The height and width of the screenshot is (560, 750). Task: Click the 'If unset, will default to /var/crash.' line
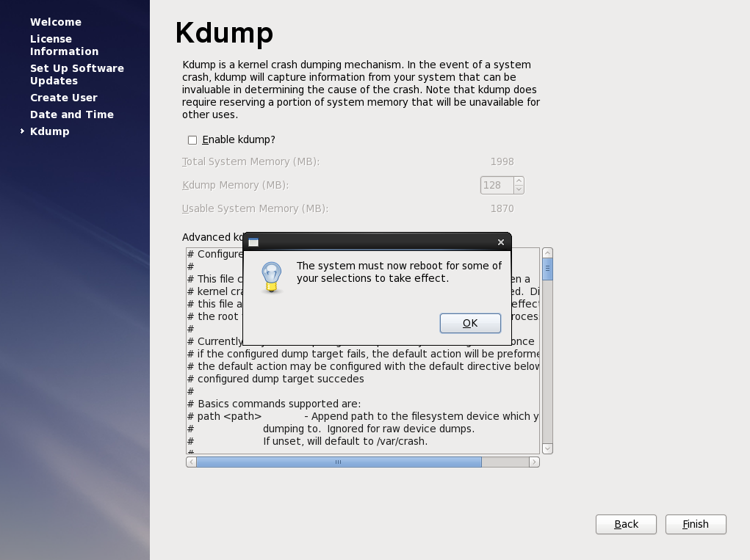click(345, 441)
